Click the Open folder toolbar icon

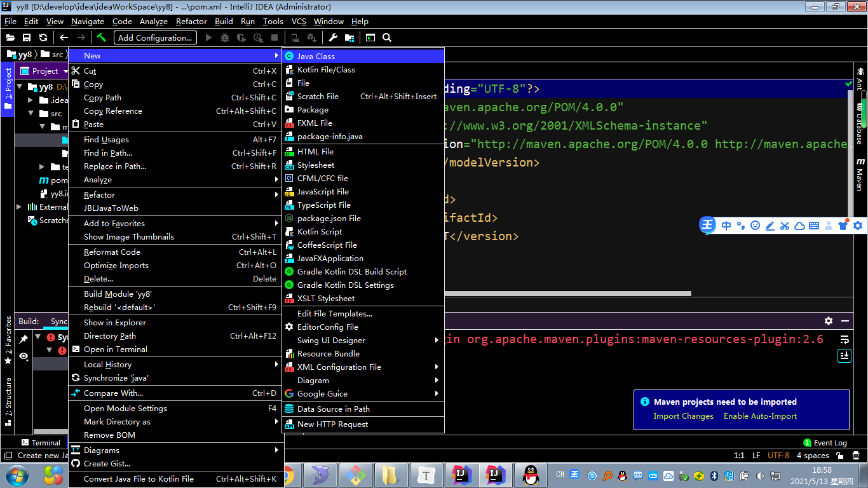click(10, 38)
